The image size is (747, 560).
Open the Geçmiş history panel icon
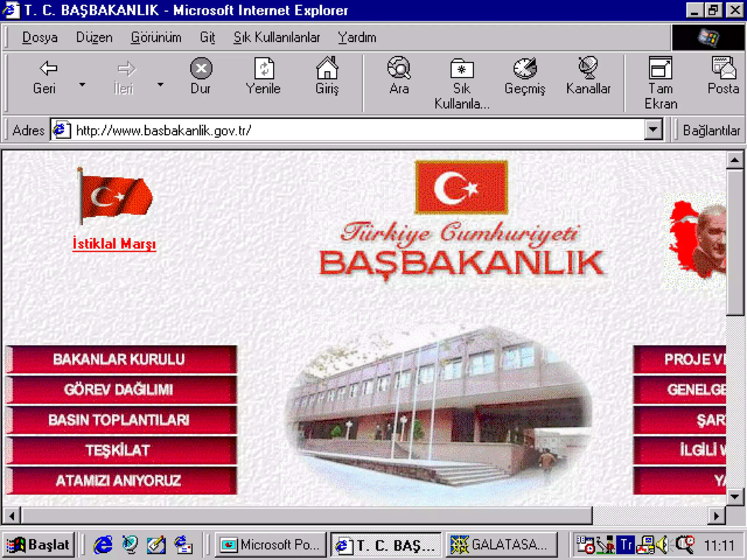click(525, 69)
